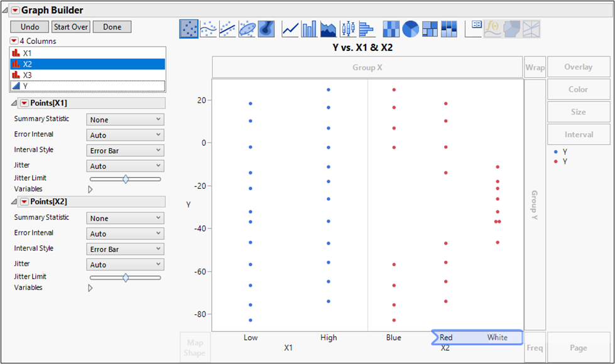Image resolution: width=615 pixels, height=364 pixels.
Task: Open the Graph Builder red triangle menu
Action: click(15, 10)
